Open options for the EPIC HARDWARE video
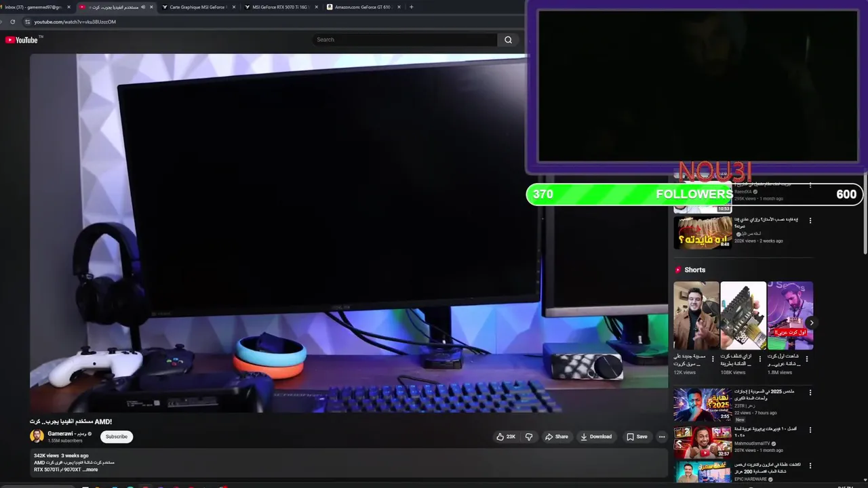 point(810,466)
